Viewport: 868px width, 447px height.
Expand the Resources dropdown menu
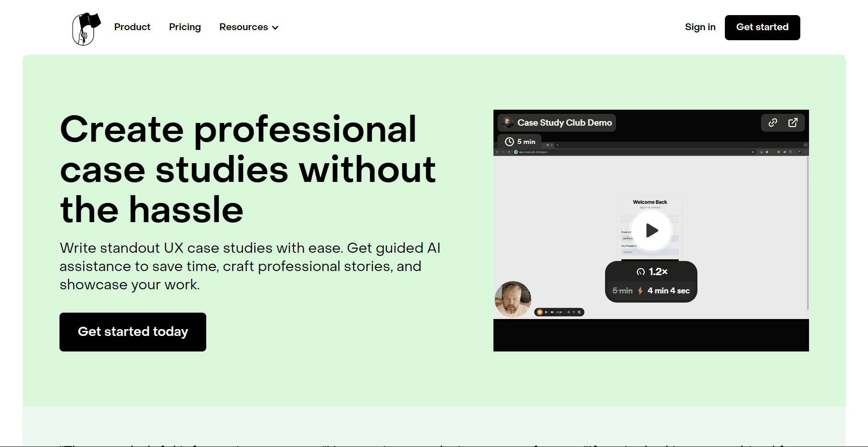point(249,27)
